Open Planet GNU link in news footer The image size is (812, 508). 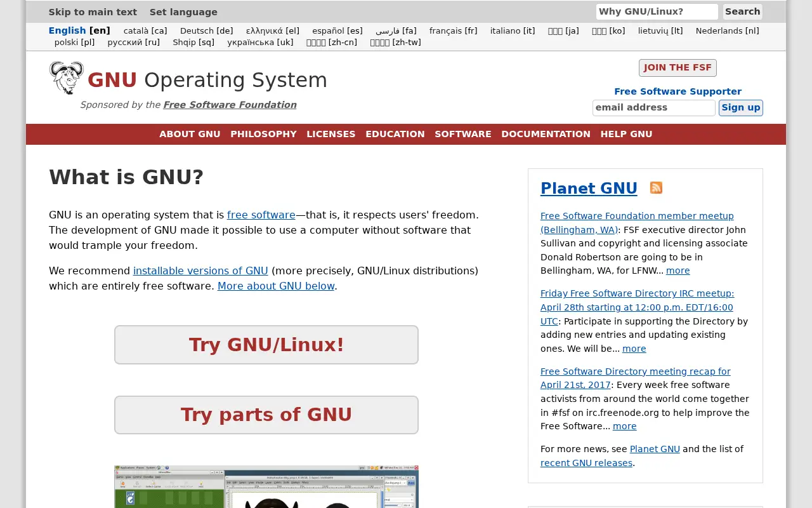pos(655,449)
